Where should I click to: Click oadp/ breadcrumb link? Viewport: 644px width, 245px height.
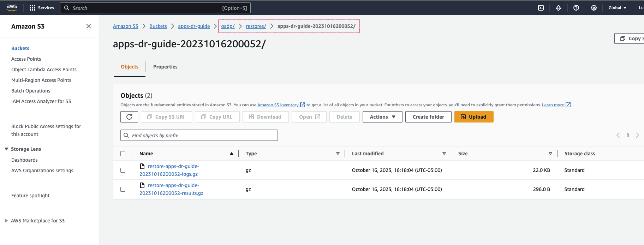(228, 26)
